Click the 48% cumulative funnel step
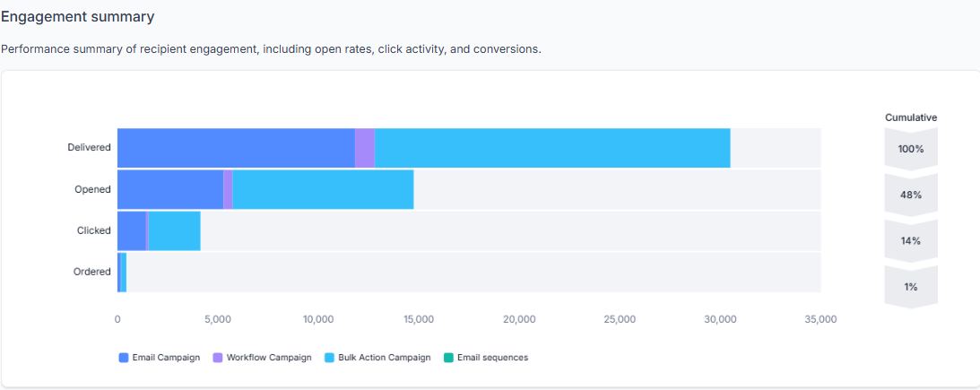980x390 pixels. 911,195
